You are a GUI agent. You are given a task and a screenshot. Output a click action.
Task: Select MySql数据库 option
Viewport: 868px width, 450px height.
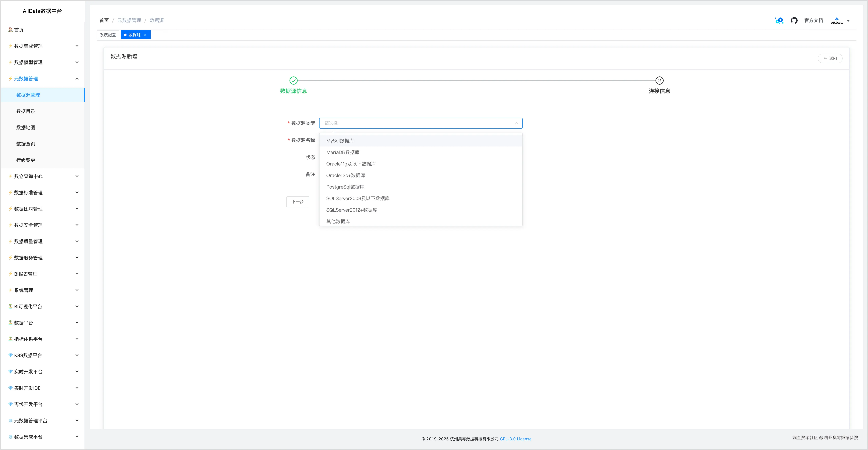click(x=340, y=141)
